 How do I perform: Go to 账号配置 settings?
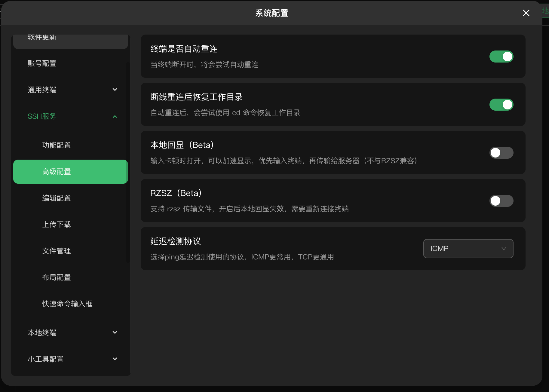click(42, 63)
